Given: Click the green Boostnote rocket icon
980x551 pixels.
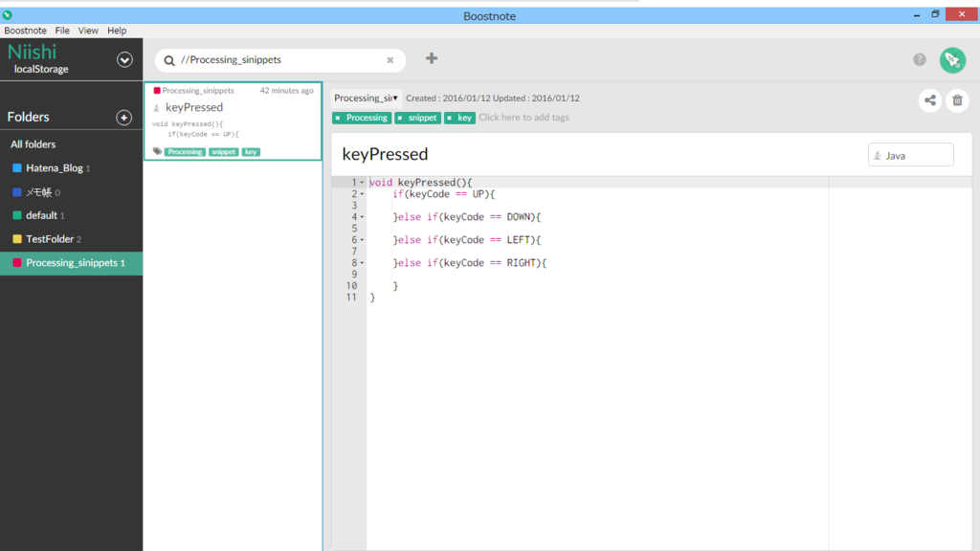Looking at the screenshot, I should (x=952, y=60).
